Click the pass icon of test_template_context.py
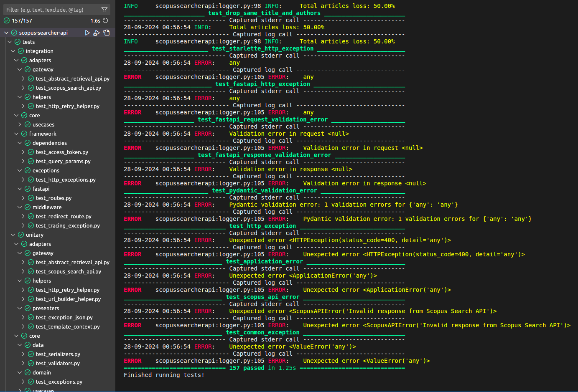Image resolution: width=578 pixels, height=392 pixels. click(31, 326)
